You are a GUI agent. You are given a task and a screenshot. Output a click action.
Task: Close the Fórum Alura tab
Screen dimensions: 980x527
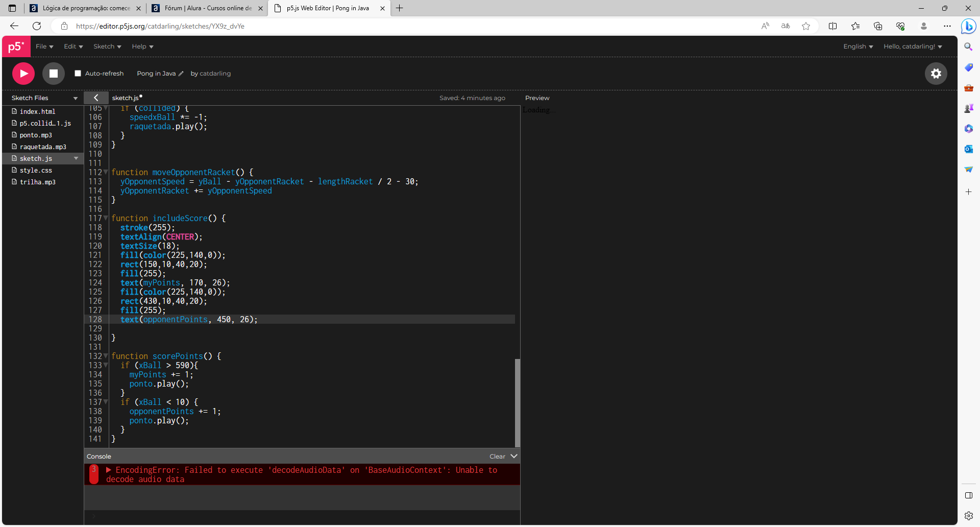(260, 8)
